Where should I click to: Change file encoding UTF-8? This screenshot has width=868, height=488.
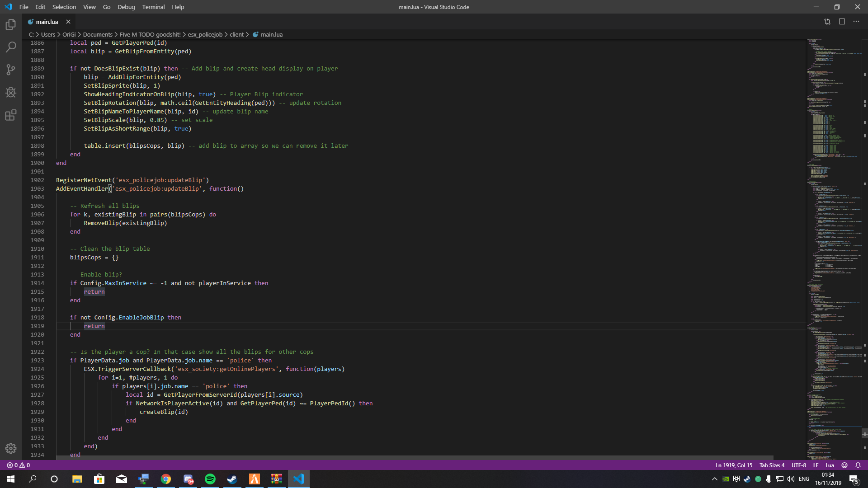pos(799,465)
